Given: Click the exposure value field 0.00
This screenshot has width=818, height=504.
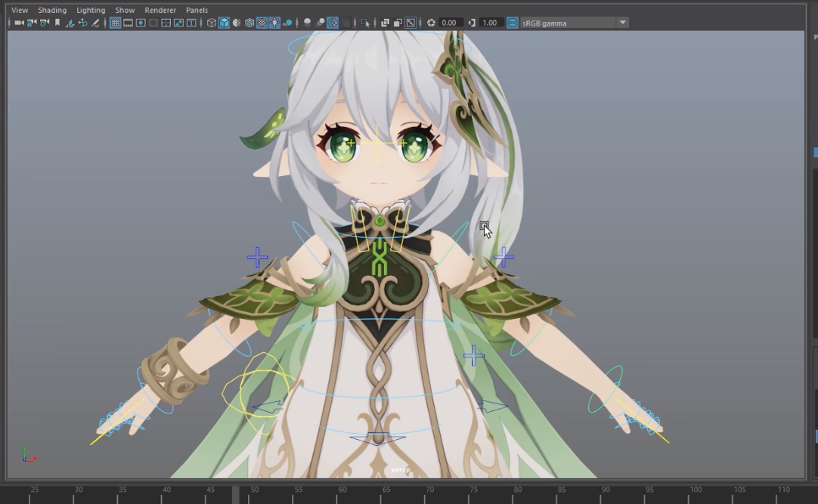Looking at the screenshot, I should click(449, 23).
